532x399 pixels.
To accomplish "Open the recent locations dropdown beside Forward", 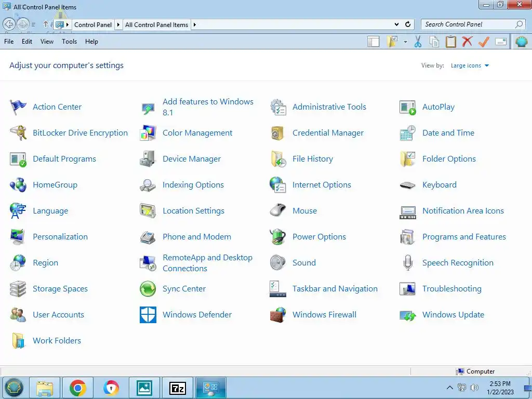I will pyautogui.click(x=33, y=25).
